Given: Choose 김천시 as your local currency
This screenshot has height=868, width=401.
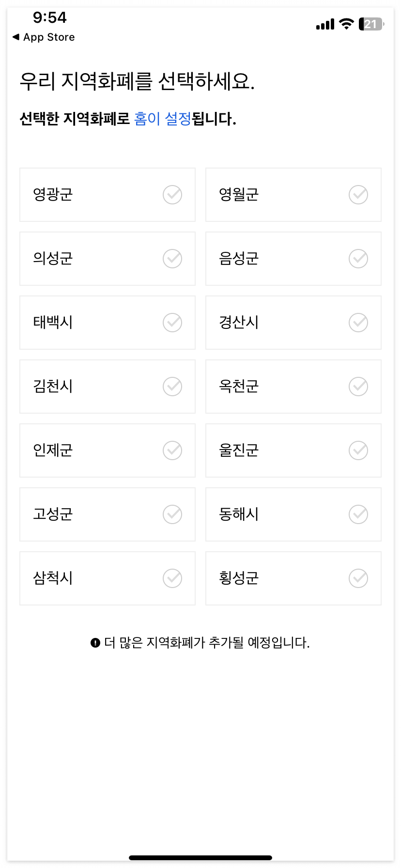Looking at the screenshot, I should click(x=107, y=387).
